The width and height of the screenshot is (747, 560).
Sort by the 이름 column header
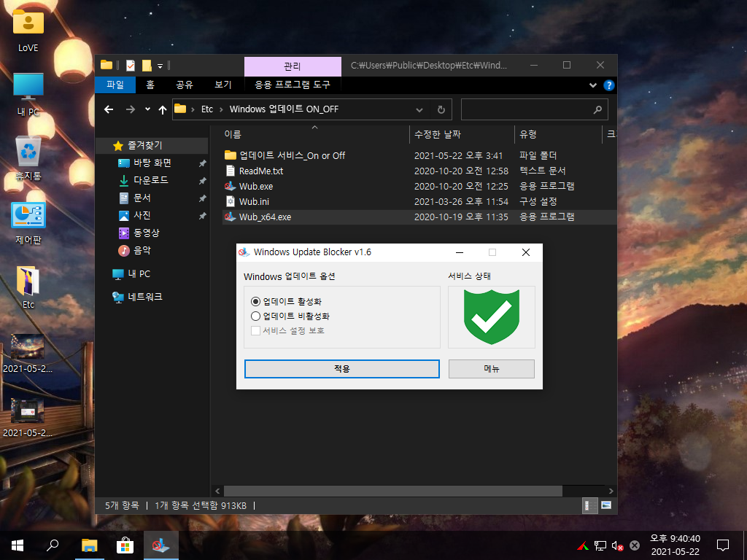click(315, 134)
